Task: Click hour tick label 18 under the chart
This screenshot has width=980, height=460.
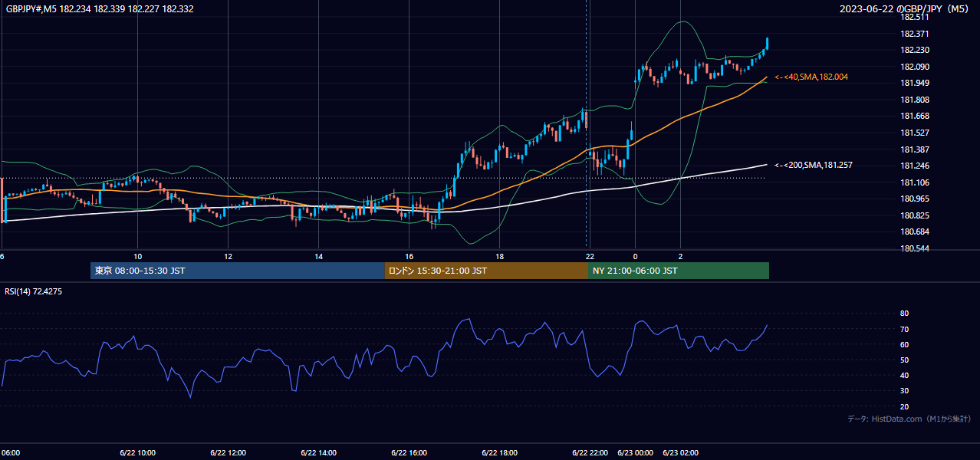Action: [x=499, y=256]
